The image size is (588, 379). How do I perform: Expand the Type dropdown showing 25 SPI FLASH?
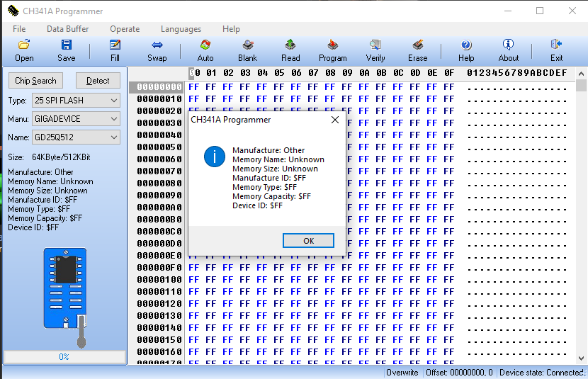(x=76, y=101)
